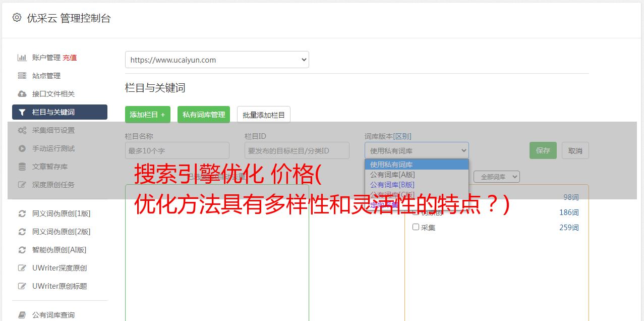Viewport: 644px width, 321px height.
Task: Click the edit icon for 深度原创任务
Action: click(22, 185)
